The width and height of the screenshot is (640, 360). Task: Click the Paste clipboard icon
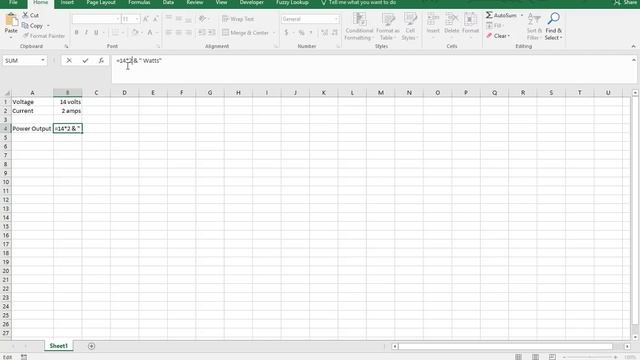[11, 20]
